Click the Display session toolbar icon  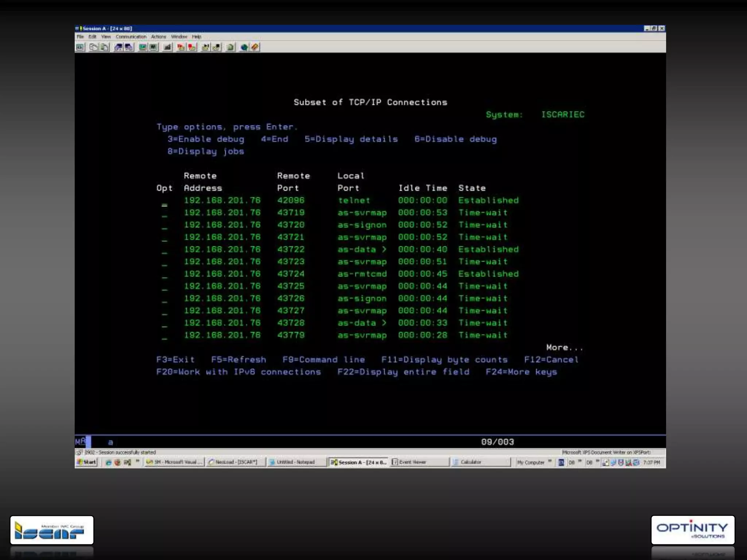tap(143, 47)
